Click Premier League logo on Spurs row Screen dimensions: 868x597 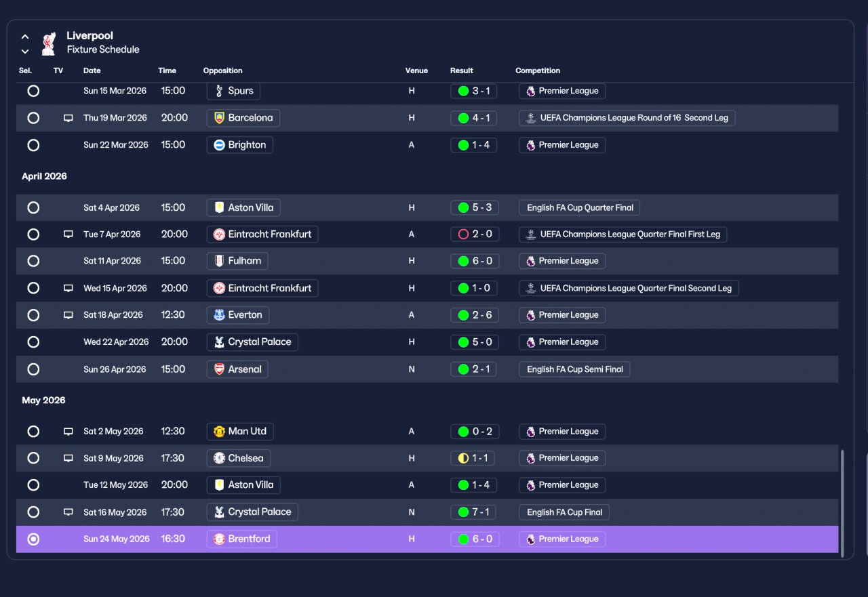click(x=530, y=91)
